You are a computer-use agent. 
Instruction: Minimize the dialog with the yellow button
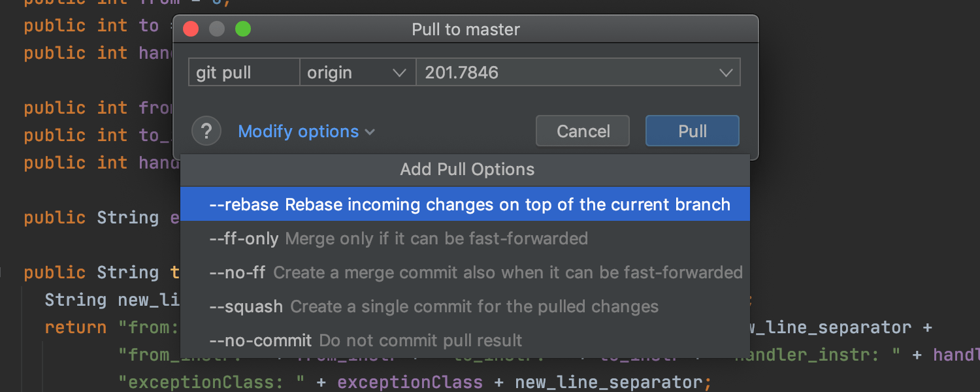217,29
